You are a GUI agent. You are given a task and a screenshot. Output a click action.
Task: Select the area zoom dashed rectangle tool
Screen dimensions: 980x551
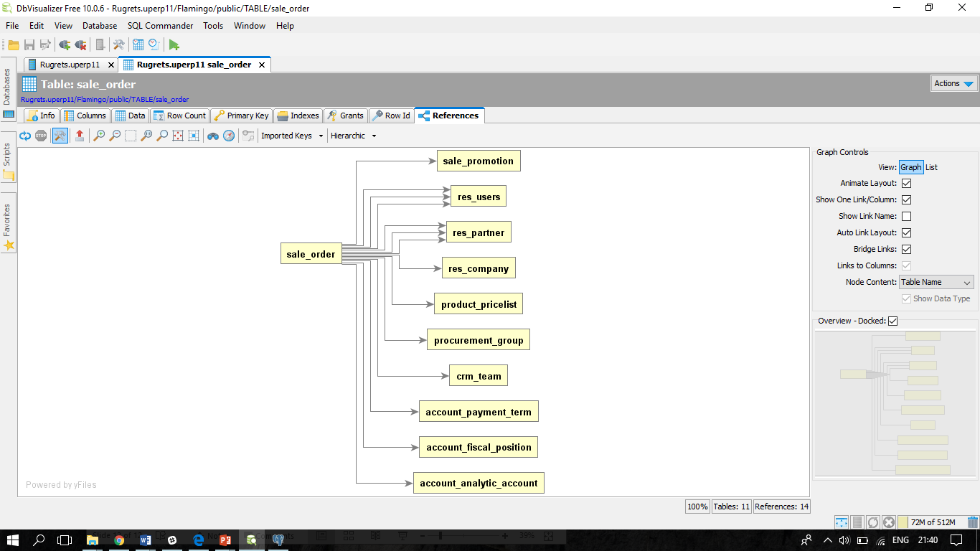(x=131, y=136)
